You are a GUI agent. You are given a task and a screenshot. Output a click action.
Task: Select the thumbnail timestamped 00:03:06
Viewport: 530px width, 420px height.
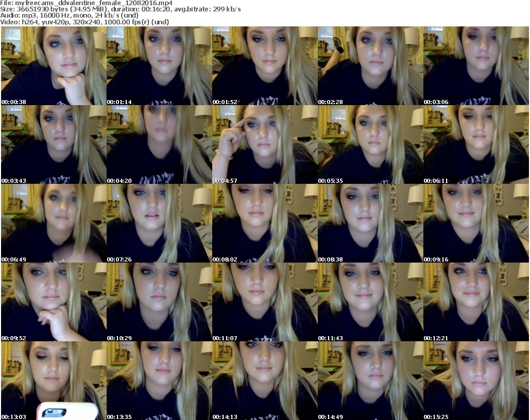[x=476, y=66]
